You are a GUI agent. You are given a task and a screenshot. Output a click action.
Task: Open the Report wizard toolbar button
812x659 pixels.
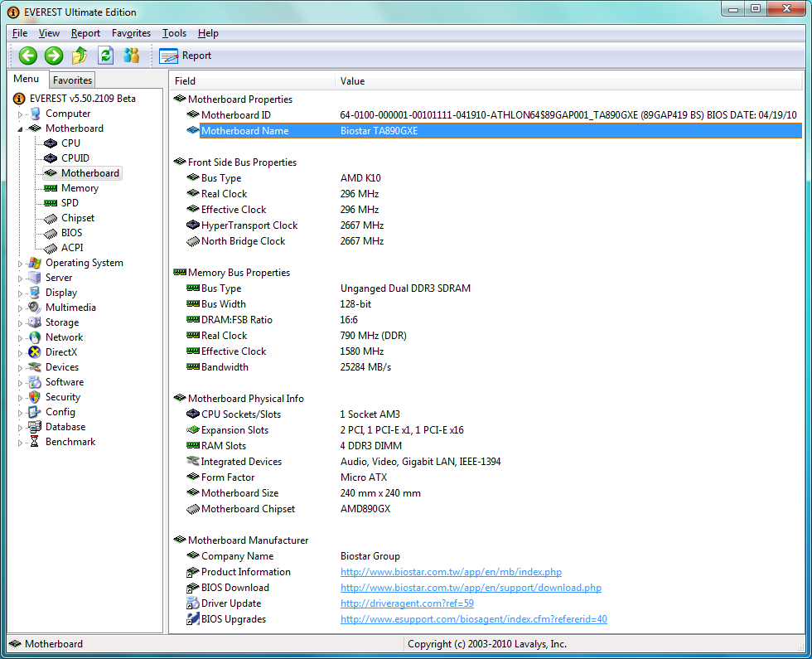tap(186, 56)
